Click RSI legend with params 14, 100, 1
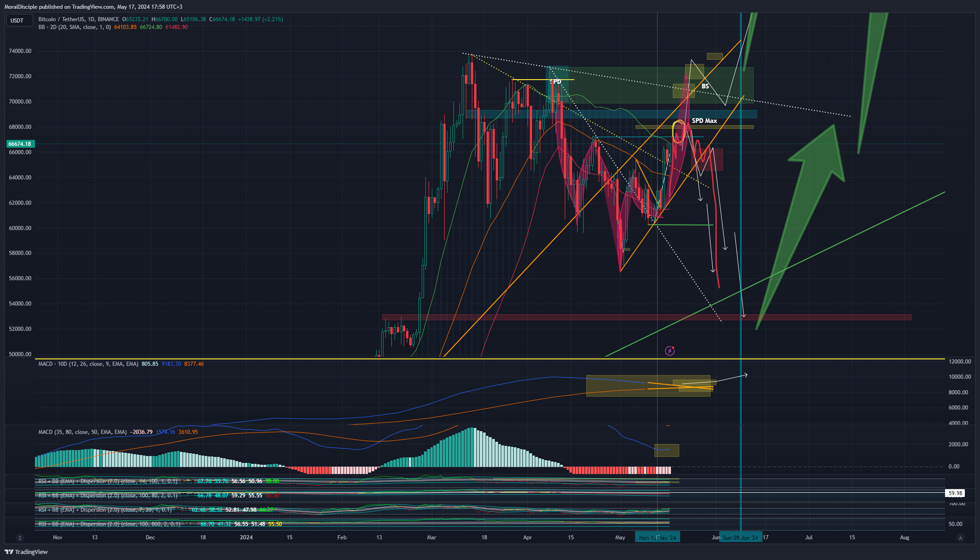Screen dimensions: 980x560 pyautogui.click(x=108, y=481)
